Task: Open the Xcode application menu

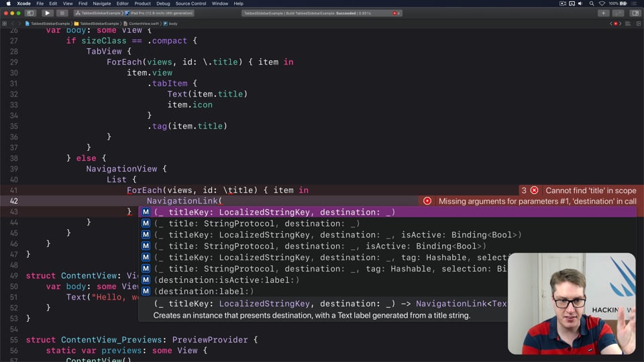Action: [24, 3]
